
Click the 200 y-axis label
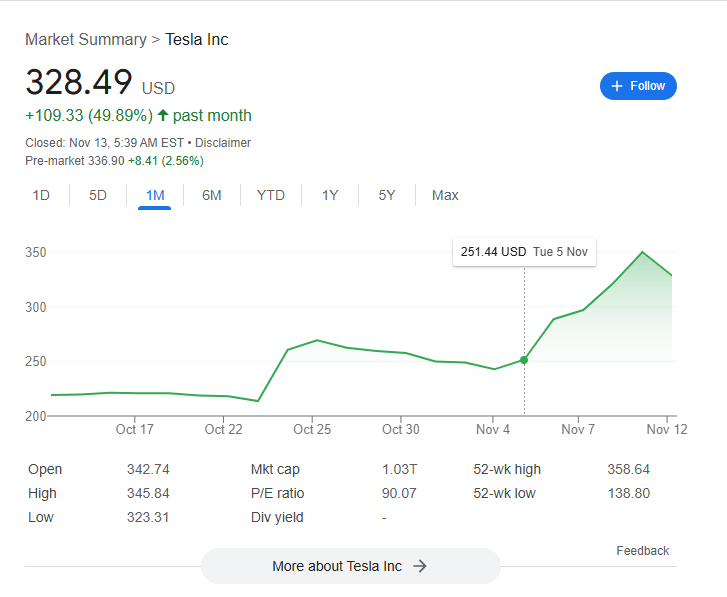[x=36, y=416]
